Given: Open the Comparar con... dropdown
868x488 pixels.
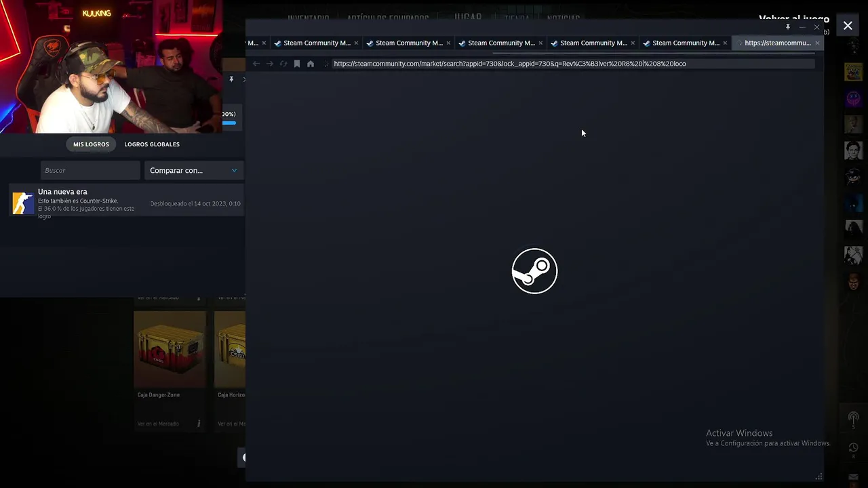Looking at the screenshot, I should tap(194, 170).
